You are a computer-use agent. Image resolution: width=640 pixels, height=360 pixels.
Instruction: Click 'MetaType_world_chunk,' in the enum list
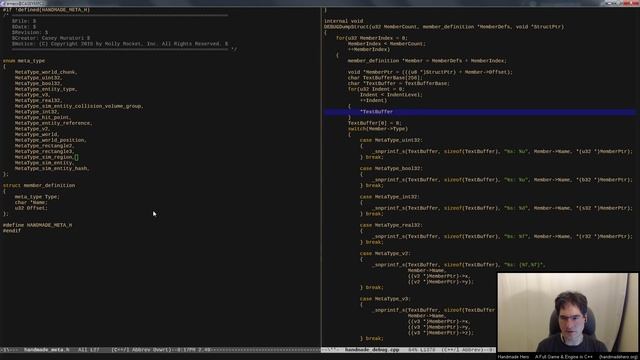pos(46,72)
